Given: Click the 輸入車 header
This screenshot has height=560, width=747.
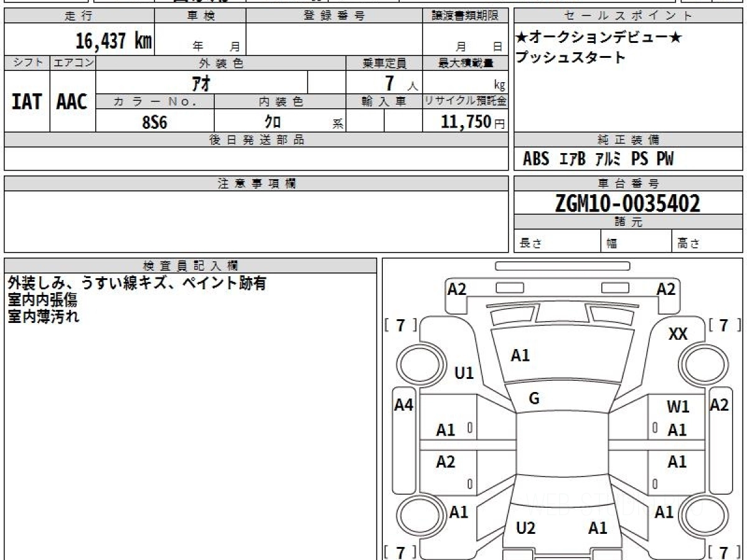Looking at the screenshot, I should 384,101.
